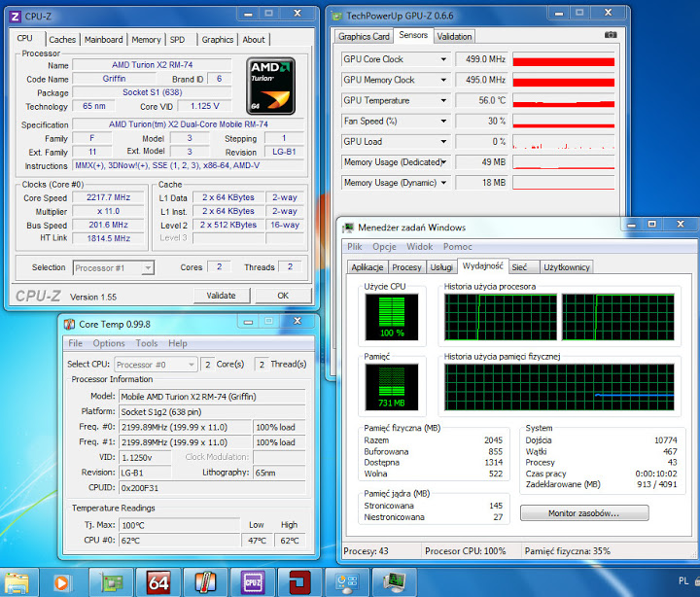This screenshot has width=700, height=597.
Task: Switch to GPU-Z via graphics card taskbar icon
Action: pos(111,582)
